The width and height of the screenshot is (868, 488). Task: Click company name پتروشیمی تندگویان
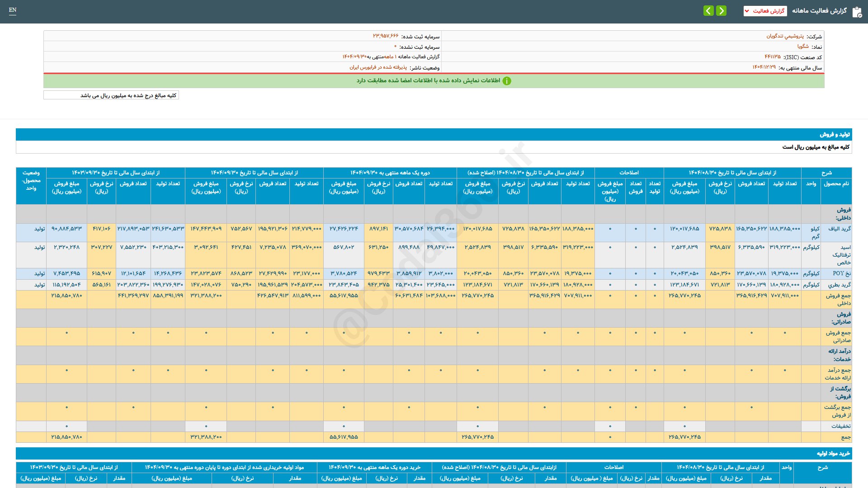pyautogui.click(x=785, y=36)
